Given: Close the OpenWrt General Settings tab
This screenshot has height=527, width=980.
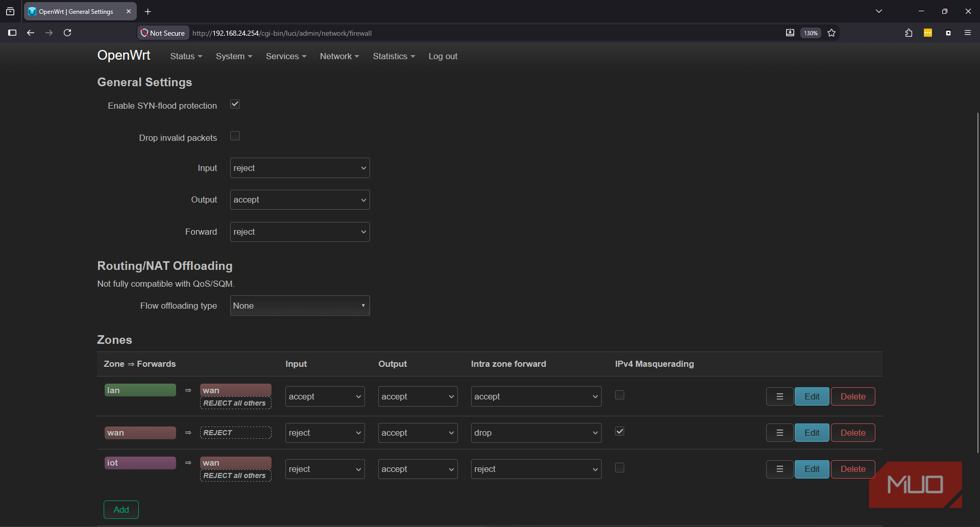Looking at the screenshot, I should 129,11.
